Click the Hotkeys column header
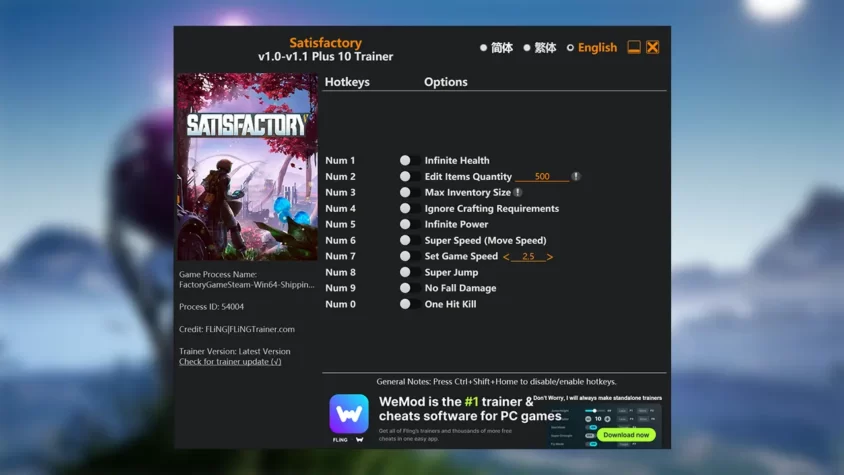The width and height of the screenshot is (844, 475). pos(347,82)
